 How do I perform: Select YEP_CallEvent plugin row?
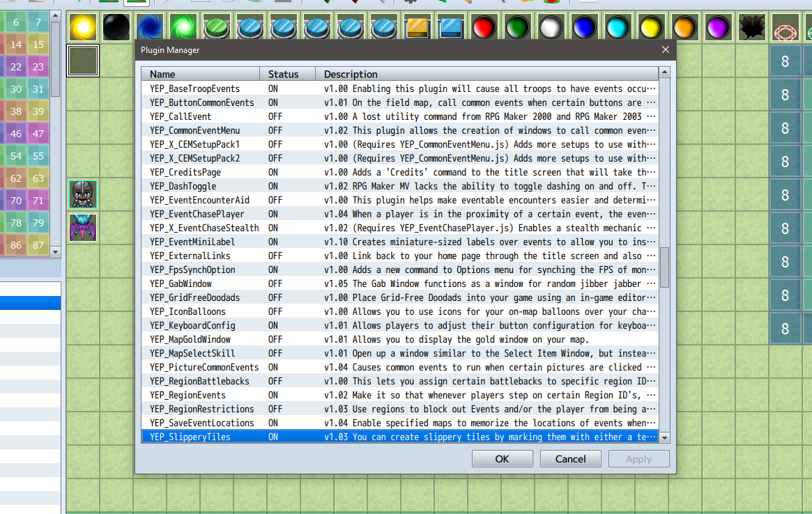400,116
